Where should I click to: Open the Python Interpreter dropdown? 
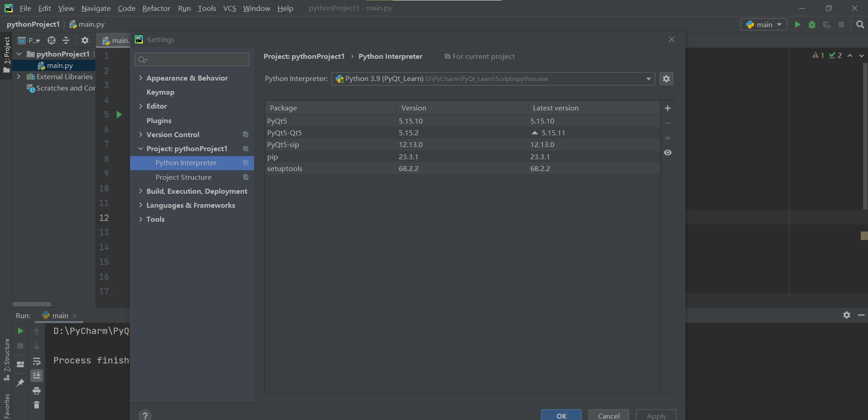pos(493,79)
